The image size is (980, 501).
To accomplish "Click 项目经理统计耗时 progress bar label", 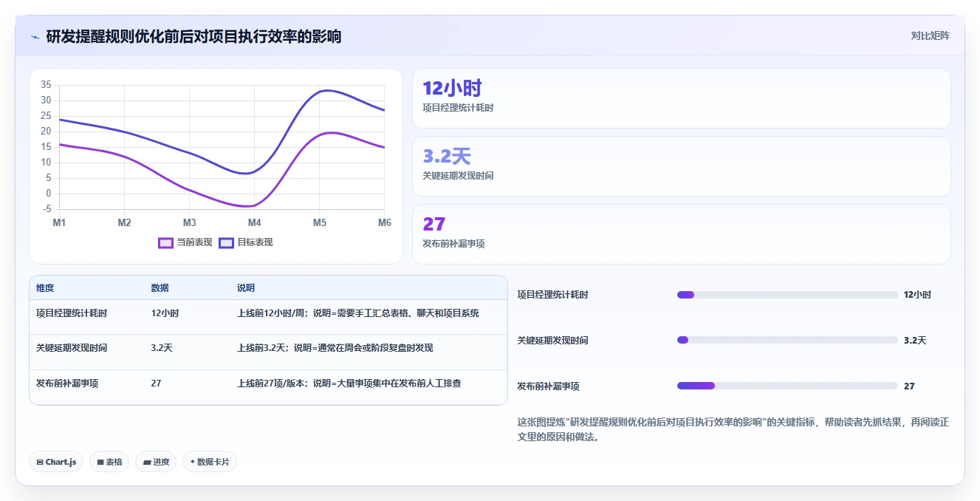I will pos(553,295).
